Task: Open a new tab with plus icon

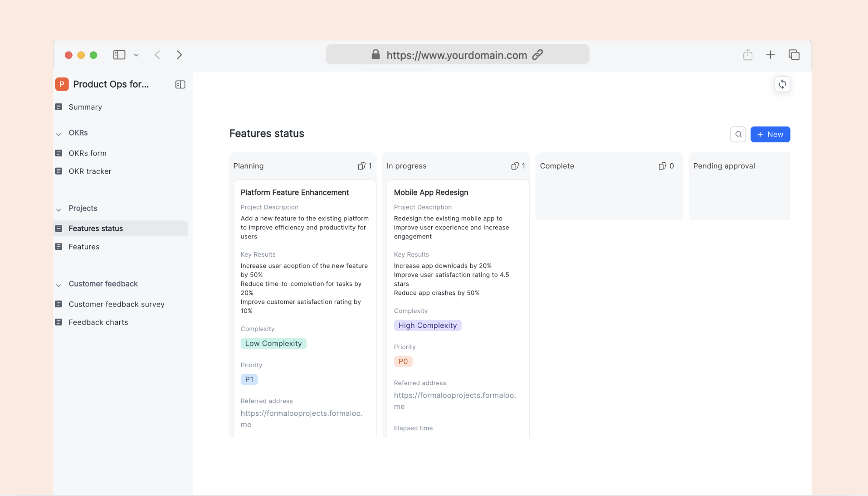Action: (770, 55)
